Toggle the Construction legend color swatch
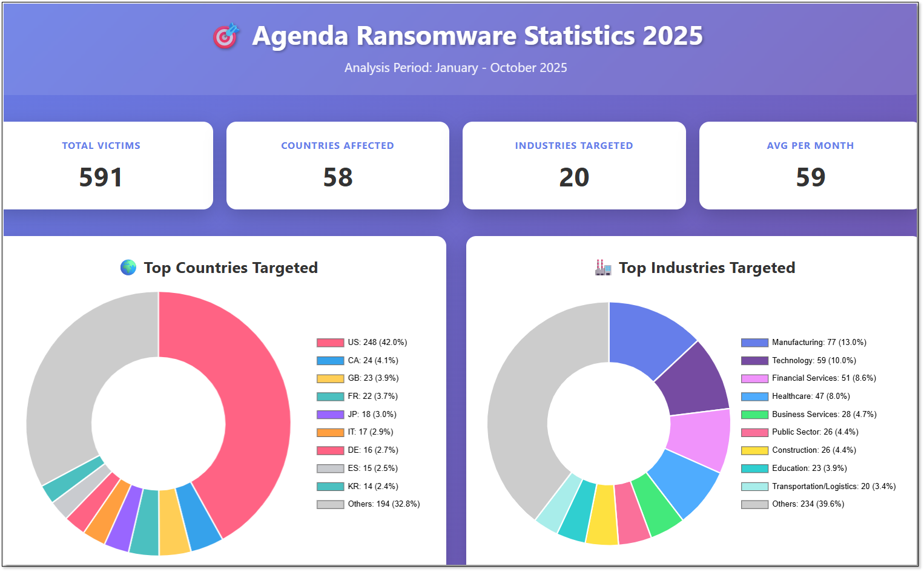The width and height of the screenshot is (924, 572). [x=754, y=450]
